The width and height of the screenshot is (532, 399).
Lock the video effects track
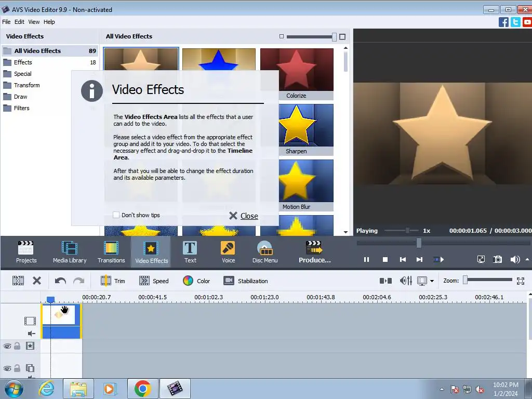(17, 345)
